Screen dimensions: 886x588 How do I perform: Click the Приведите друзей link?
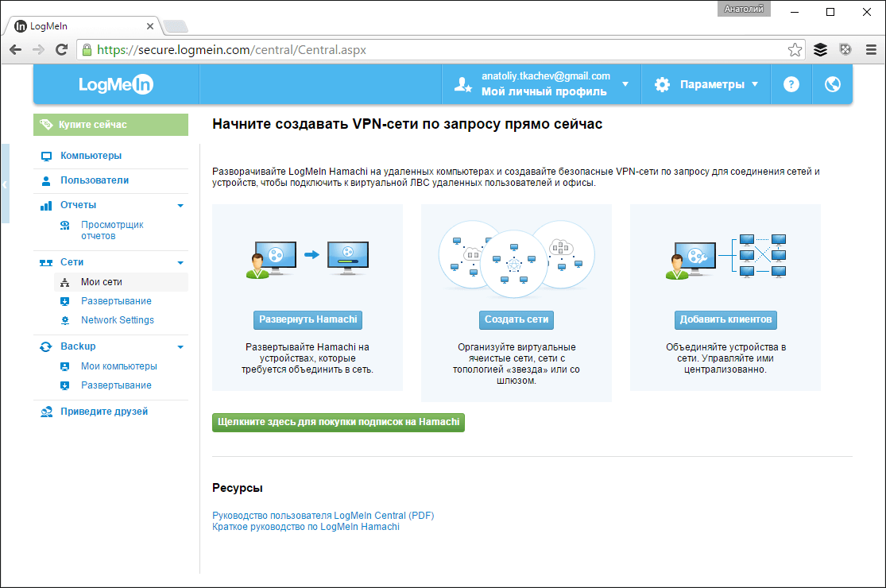pos(105,412)
